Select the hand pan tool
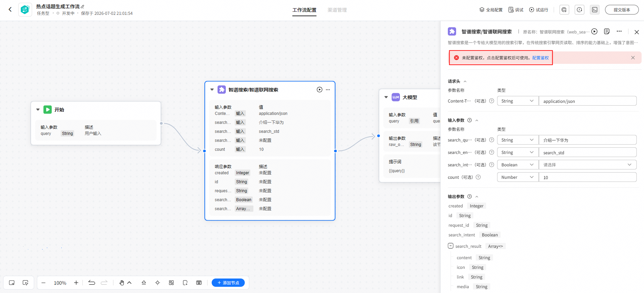The width and height of the screenshot is (644, 293). (x=122, y=283)
